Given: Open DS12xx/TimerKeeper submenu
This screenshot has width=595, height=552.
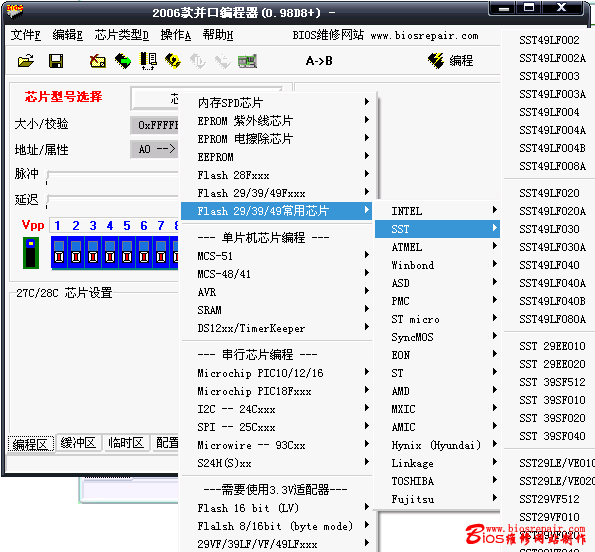Looking at the screenshot, I should tap(276, 328).
